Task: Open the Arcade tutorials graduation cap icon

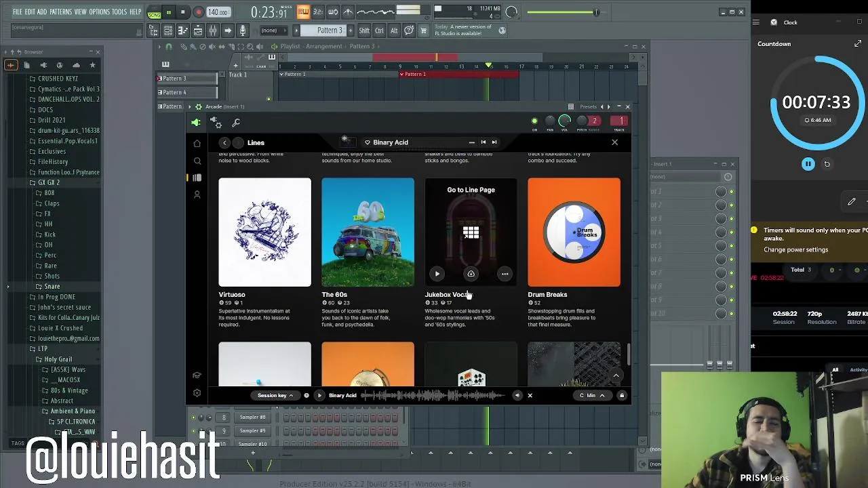Action: 197,375
